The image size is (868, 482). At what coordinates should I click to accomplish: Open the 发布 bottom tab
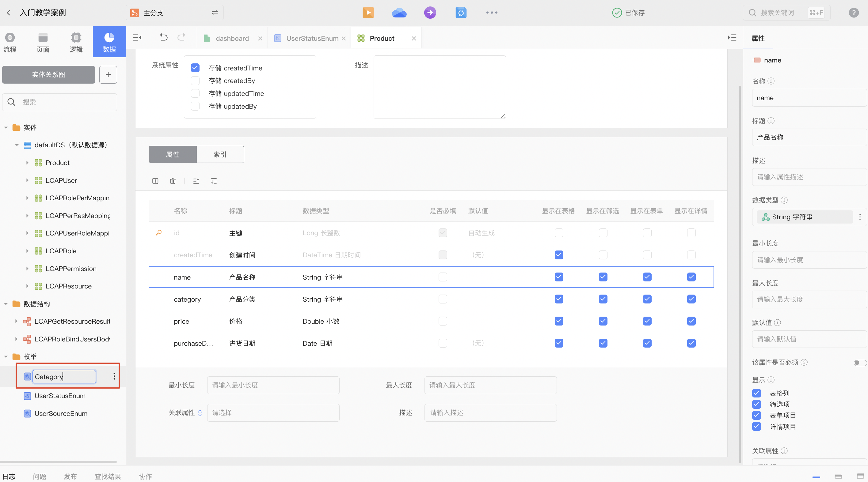pyautogui.click(x=70, y=476)
